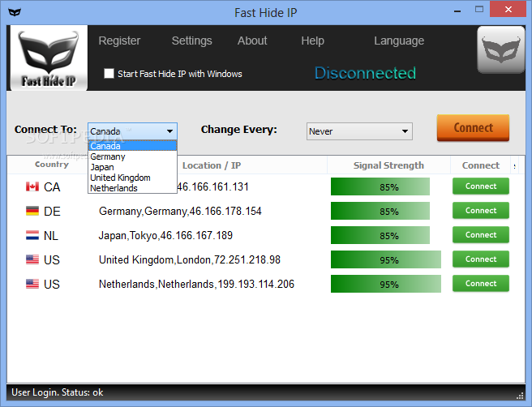The height and width of the screenshot is (407, 532).
Task: Close the Fast Hide IP window
Action: pyautogui.click(x=508, y=10)
